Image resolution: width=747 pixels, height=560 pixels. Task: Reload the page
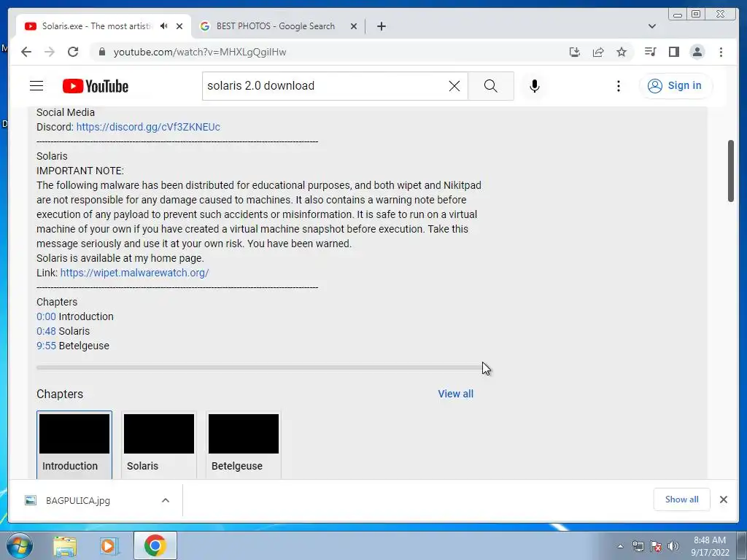(72, 52)
